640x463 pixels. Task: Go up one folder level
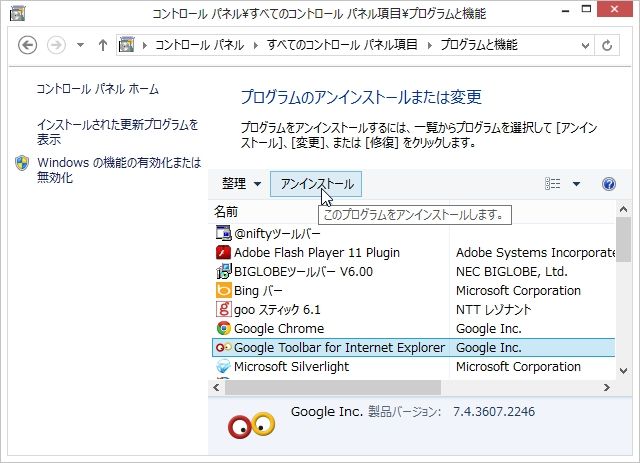click(103, 45)
